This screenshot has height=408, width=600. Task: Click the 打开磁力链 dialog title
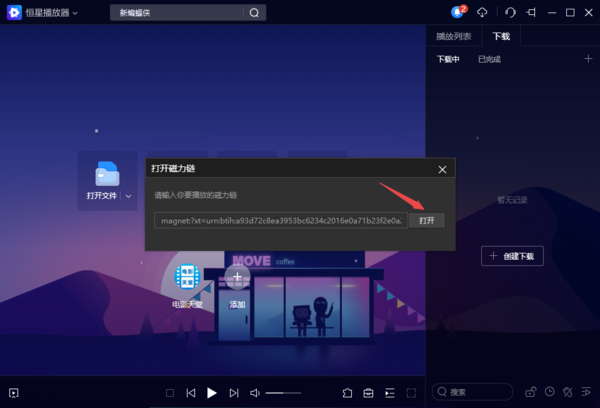click(173, 168)
